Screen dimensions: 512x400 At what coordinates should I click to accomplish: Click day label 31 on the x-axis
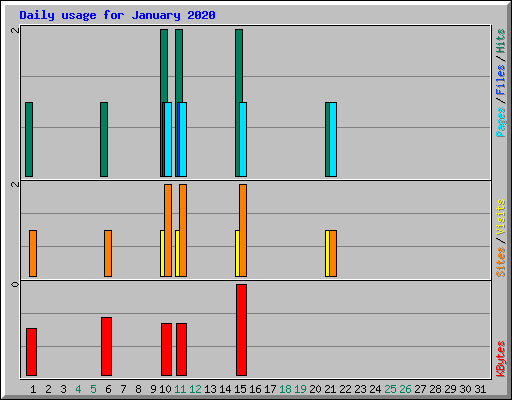click(x=480, y=389)
